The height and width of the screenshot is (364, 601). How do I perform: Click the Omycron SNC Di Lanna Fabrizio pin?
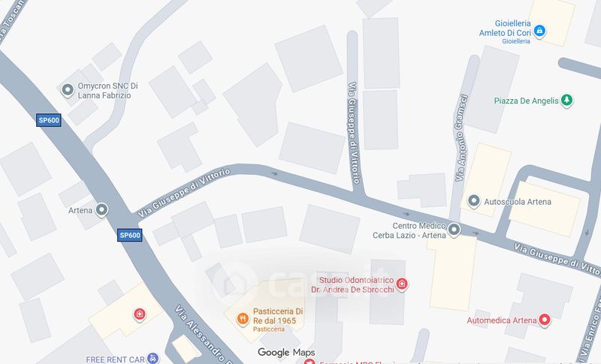click(68, 90)
